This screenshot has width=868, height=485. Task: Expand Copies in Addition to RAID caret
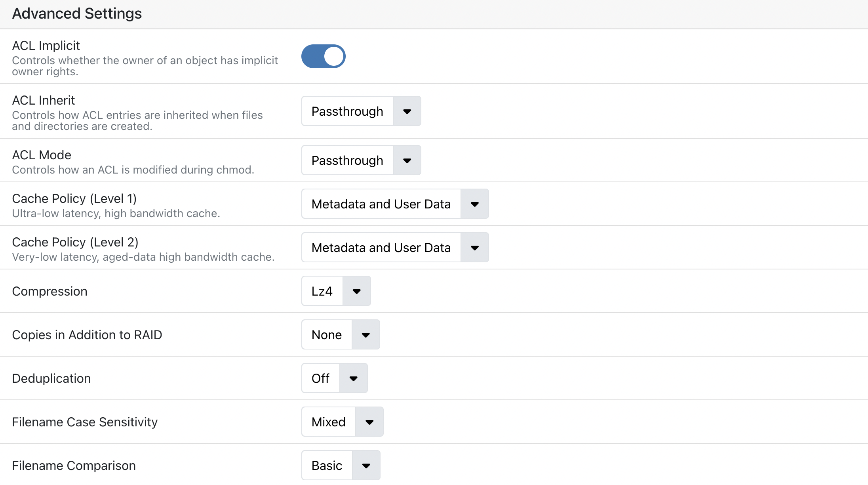(365, 335)
